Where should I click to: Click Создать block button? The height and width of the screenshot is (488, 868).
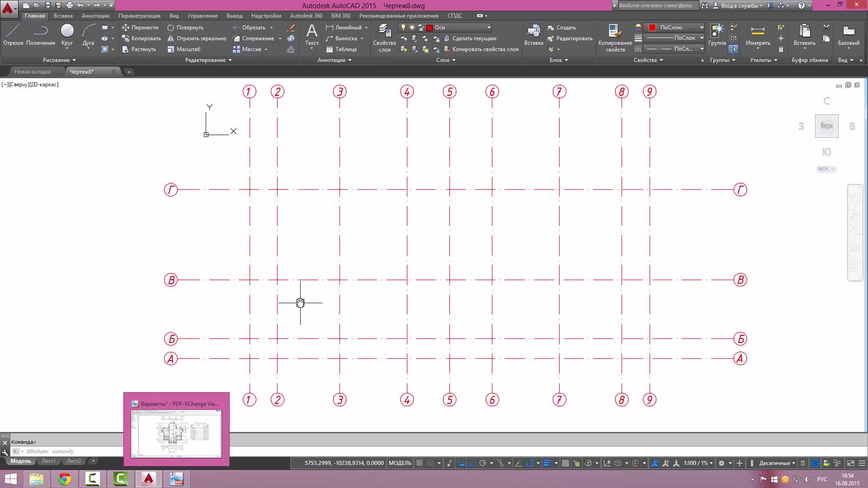(x=561, y=28)
